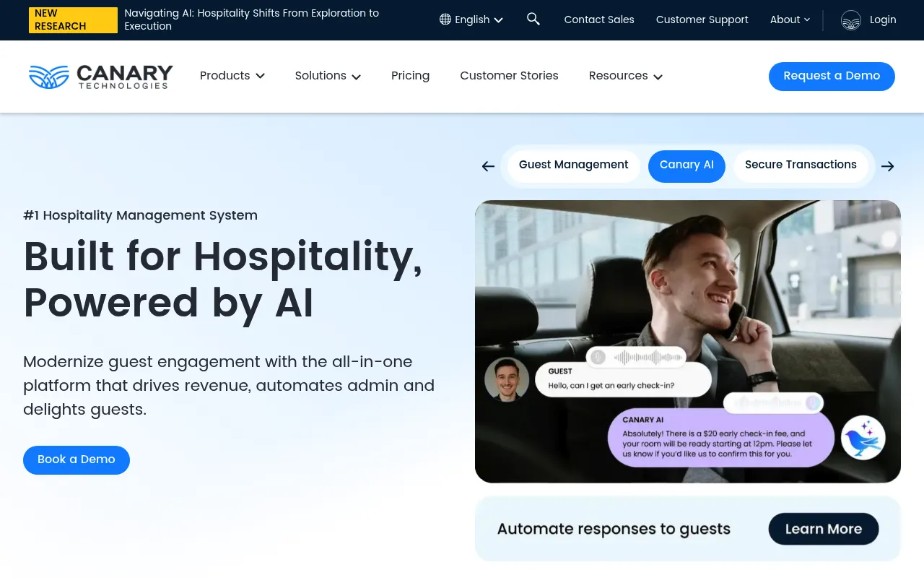Open the About dropdown menu

pyautogui.click(x=790, y=20)
